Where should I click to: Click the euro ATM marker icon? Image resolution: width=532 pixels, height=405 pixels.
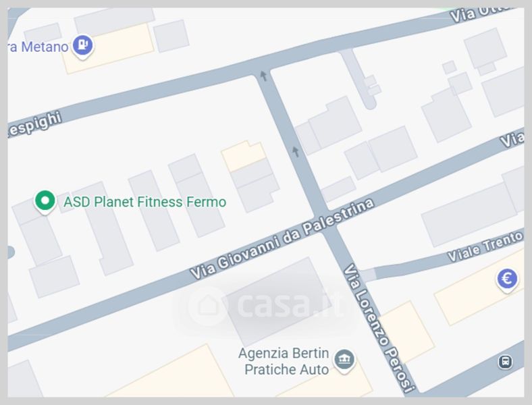tap(507, 279)
